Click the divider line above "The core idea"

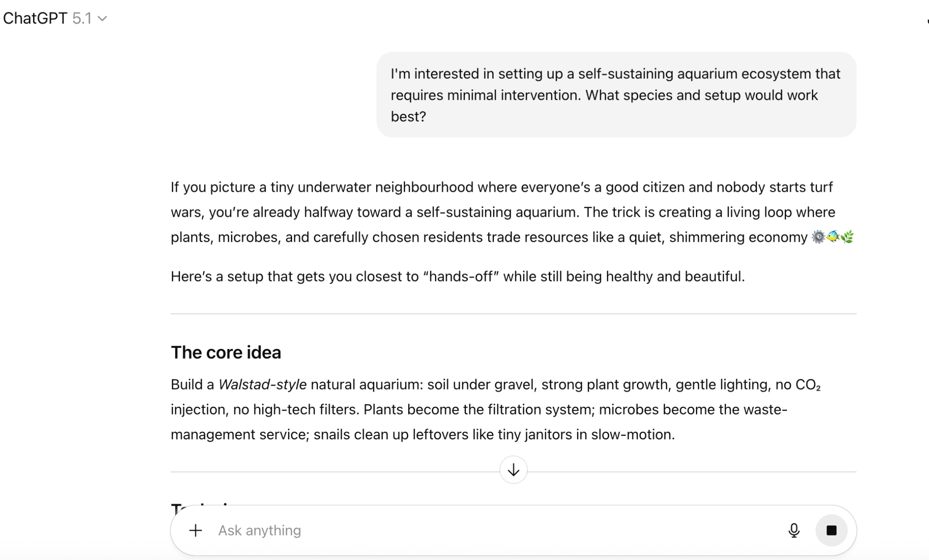(513, 314)
